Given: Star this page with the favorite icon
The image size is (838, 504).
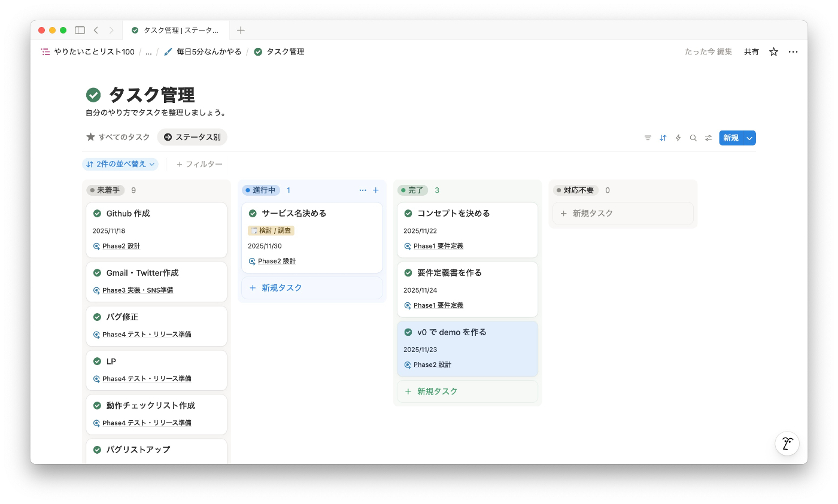Looking at the screenshot, I should pyautogui.click(x=773, y=51).
